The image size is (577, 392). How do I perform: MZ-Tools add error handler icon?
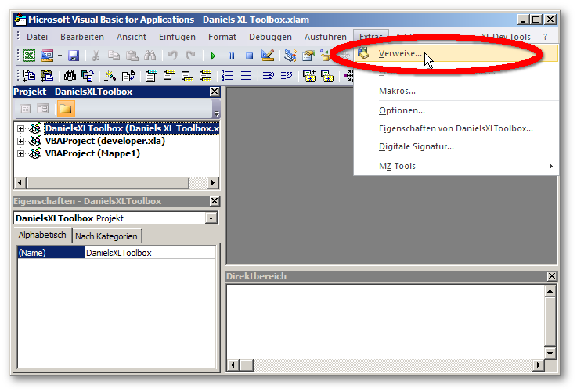(187, 76)
